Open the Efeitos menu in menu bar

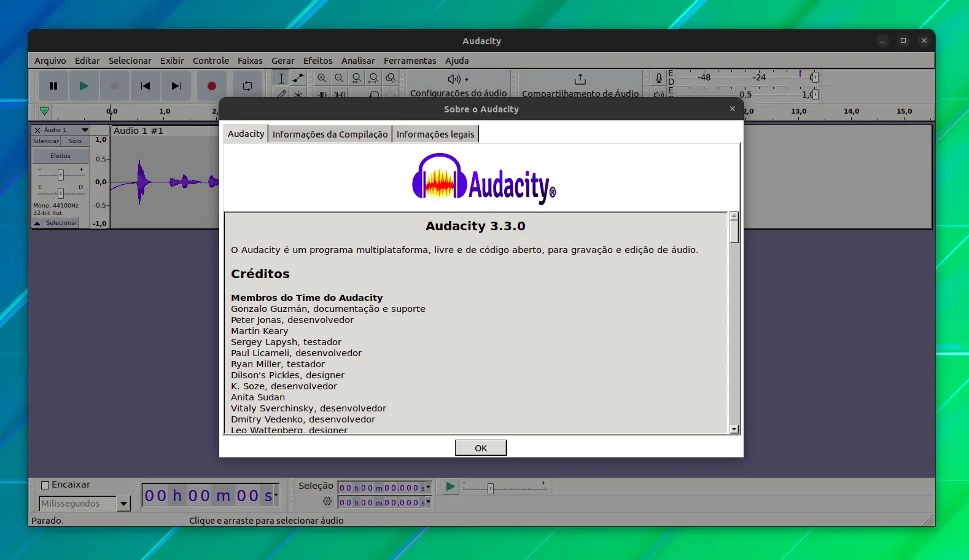[318, 61]
